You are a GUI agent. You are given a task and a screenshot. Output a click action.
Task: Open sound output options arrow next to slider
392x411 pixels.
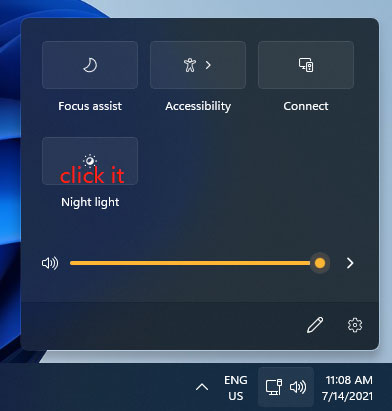click(350, 263)
